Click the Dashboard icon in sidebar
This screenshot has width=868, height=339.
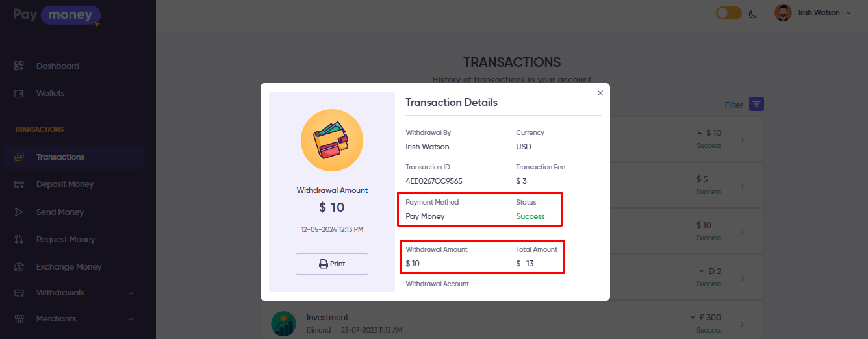click(x=19, y=66)
